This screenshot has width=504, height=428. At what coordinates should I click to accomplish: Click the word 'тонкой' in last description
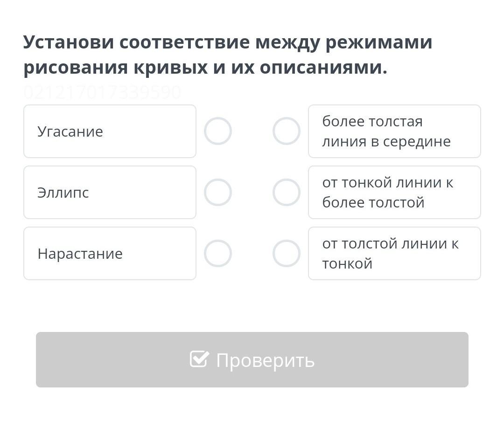pos(347,263)
